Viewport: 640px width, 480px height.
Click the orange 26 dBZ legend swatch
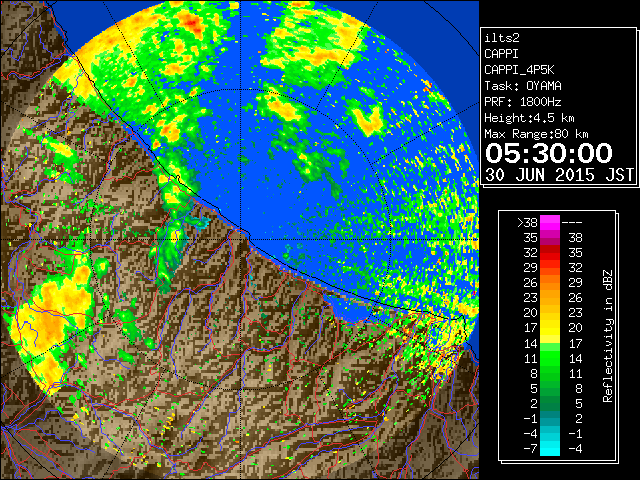[x=550, y=282]
